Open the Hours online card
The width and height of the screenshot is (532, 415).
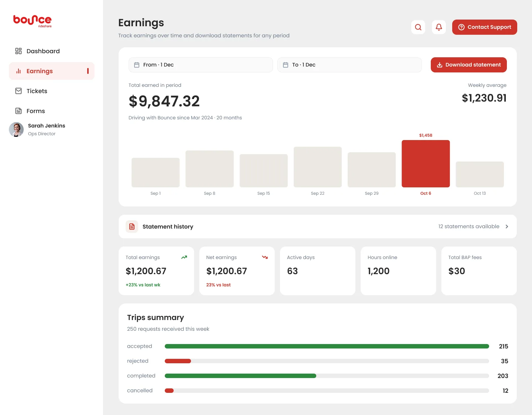click(398, 271)
